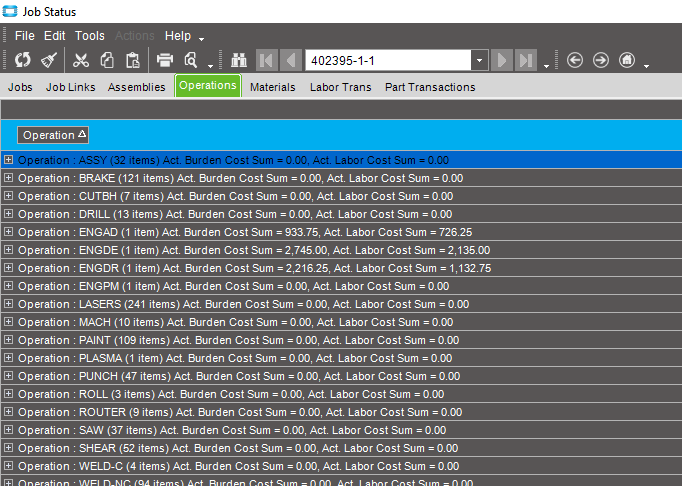Click the Refresh toolbar icon

23,60
